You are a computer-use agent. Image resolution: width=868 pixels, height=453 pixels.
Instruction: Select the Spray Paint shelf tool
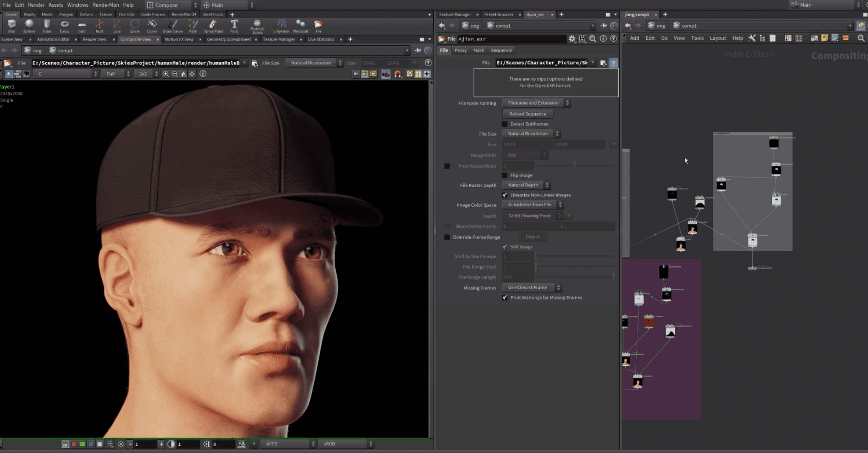coord(214,26)
